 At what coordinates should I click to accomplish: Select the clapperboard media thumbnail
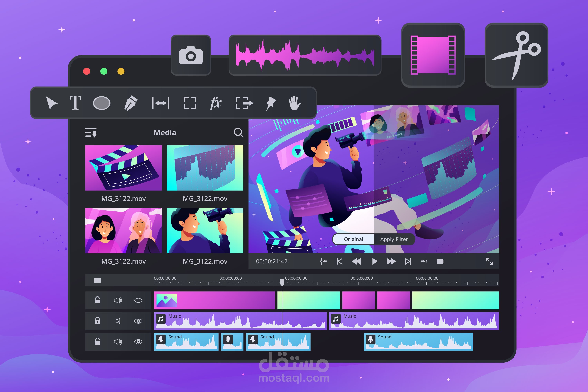coord(123,168)
